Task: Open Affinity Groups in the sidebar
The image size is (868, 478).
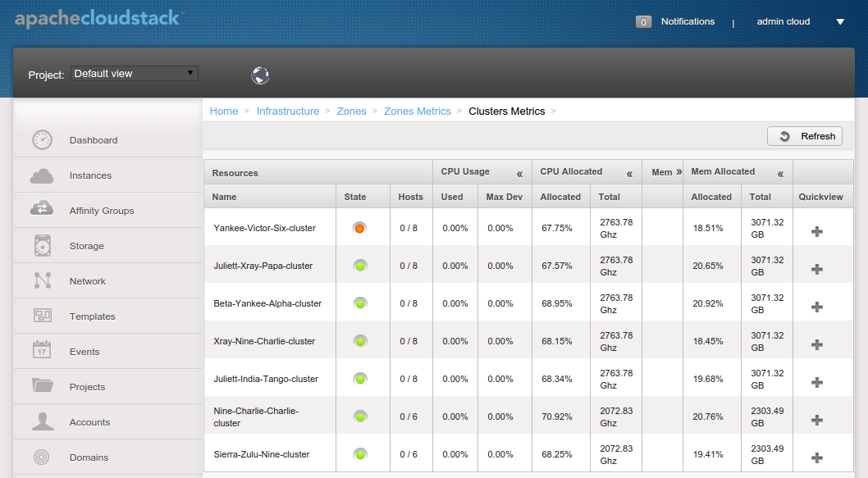Action: point(108,210)
